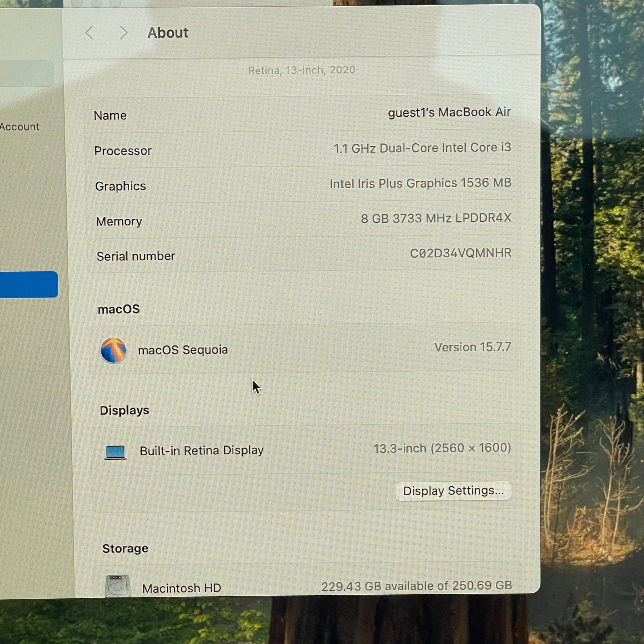This screenshot has height=644, width=644.
Task: Click the macOS Sequoia logo icon
Action: [x=113, y=350]
